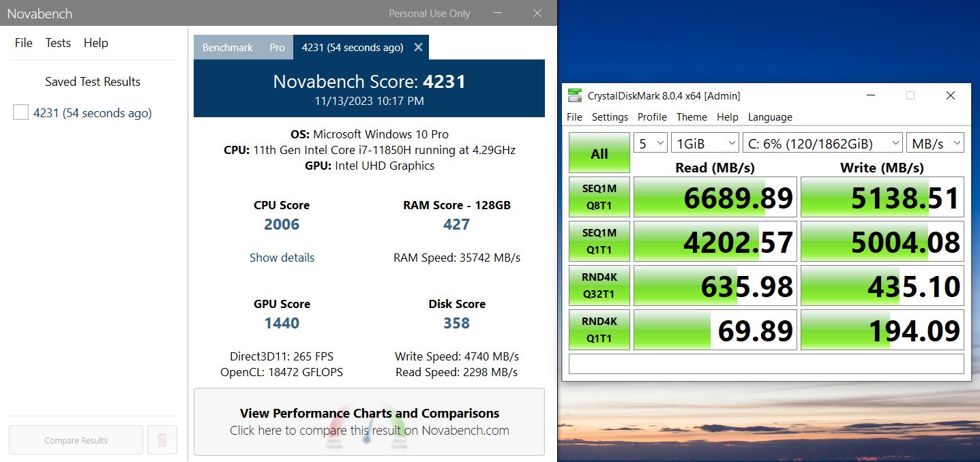The height and width of the screenshot is (462, 980).
Task: Click the Show details link under CPU Score
Action: 282,258
